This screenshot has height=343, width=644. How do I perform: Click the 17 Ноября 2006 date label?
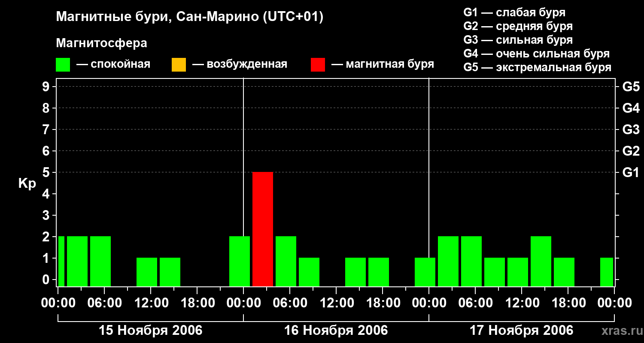pyautogui.click(x=522, y=330)
